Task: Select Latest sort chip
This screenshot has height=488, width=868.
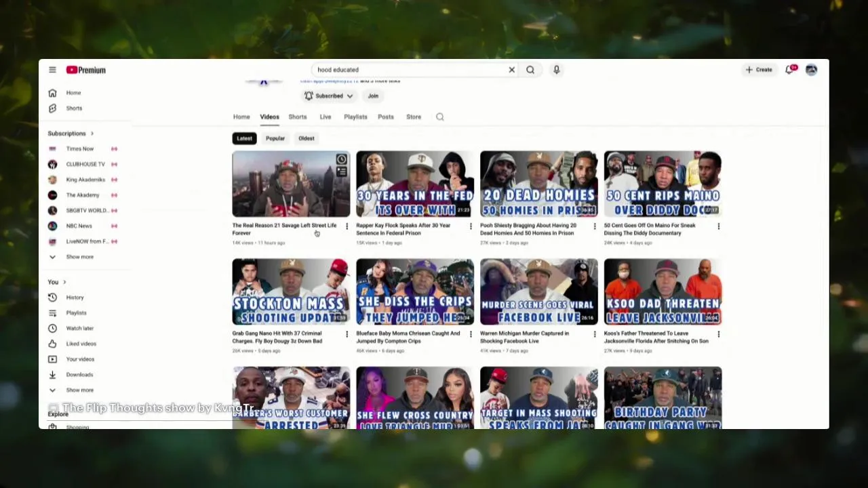Action: tap(244, 138)
